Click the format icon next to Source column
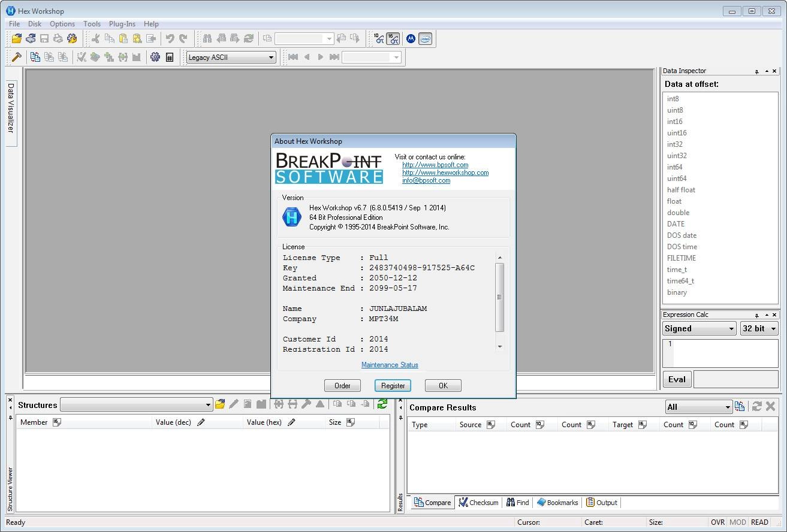The height and width of the screenshot is (532, 787). 491,425
